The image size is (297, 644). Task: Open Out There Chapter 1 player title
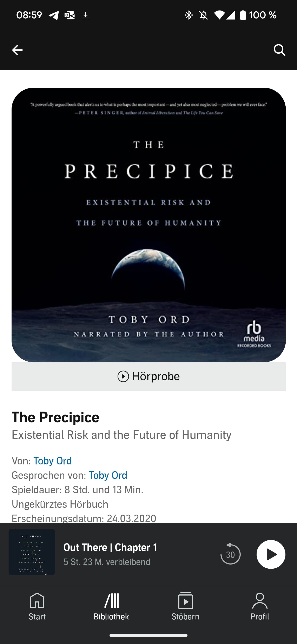pyautogui.click(x=110, y=547)
